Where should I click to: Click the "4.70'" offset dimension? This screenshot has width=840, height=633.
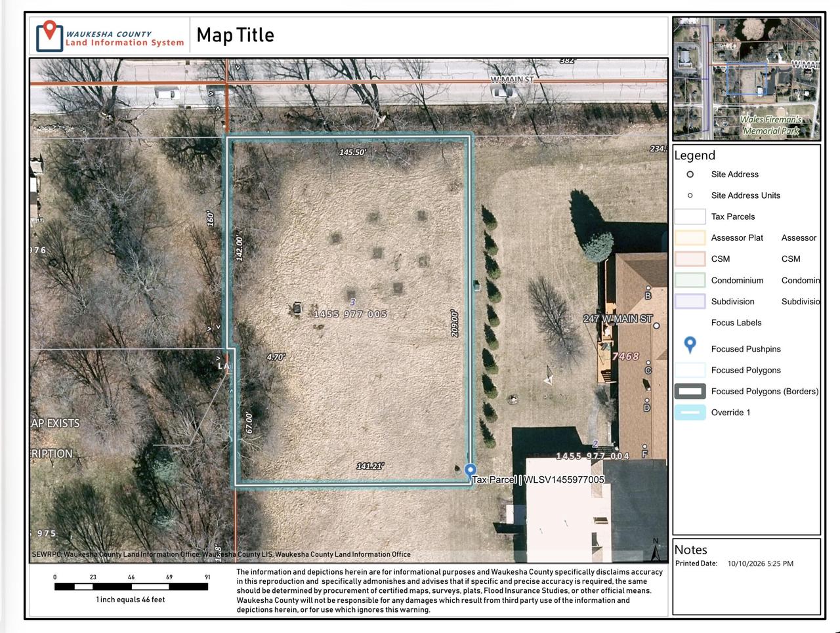coord(276,357)
